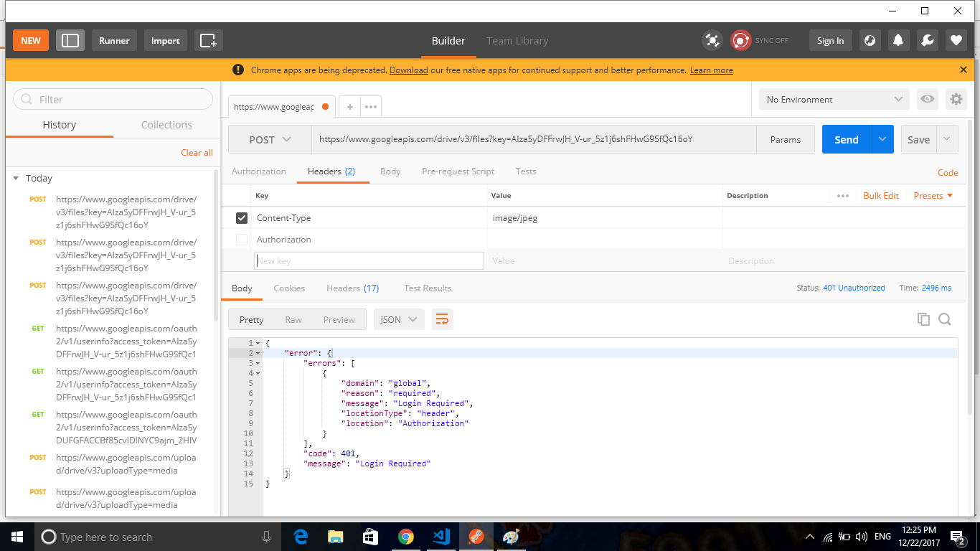Open the Interceptor satellite icon
Viewport: 980px width, 551px height.
712,40
